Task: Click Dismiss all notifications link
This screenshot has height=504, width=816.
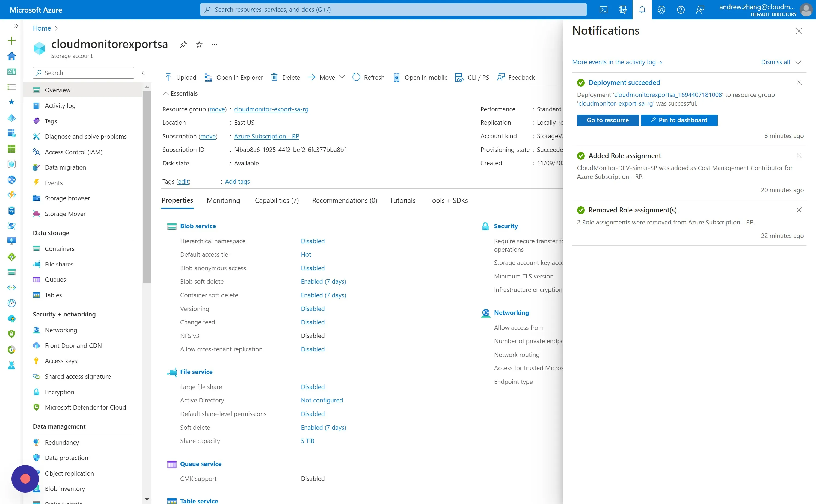Action: [x=775, y=62]
